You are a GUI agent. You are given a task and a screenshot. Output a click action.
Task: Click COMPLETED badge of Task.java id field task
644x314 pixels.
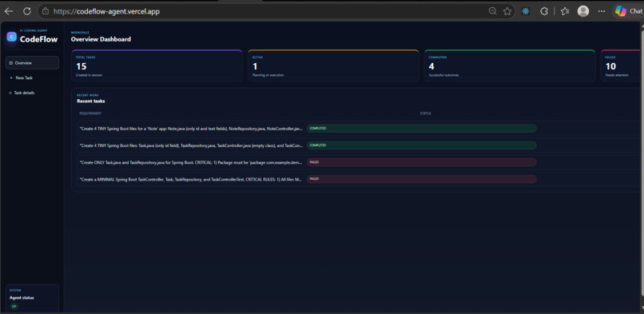pos(421,145)
